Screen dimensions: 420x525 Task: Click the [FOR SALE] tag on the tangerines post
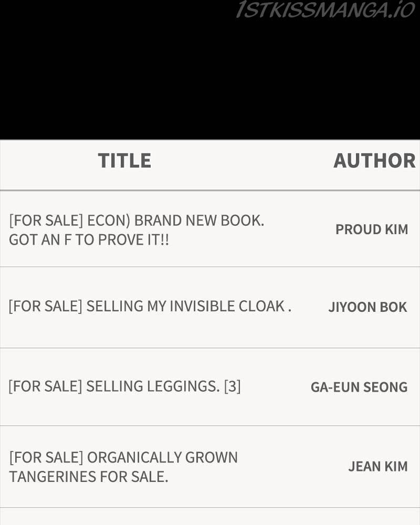(46, 457)
